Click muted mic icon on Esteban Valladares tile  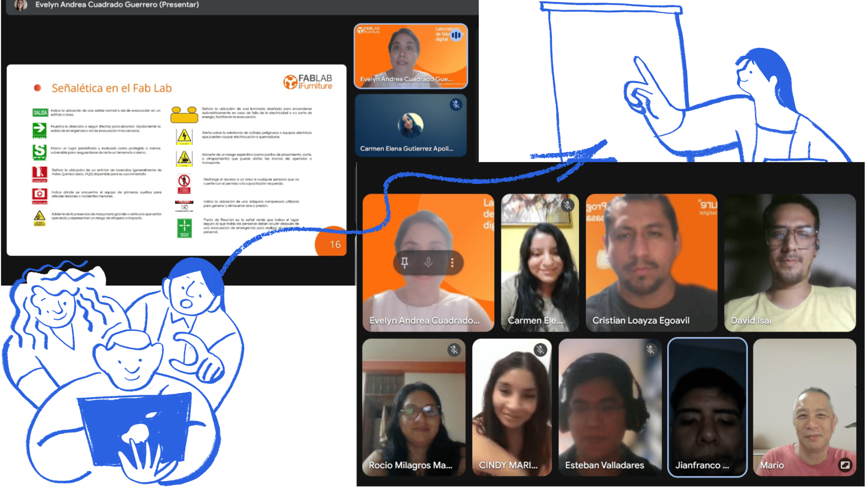click(651, 350)
